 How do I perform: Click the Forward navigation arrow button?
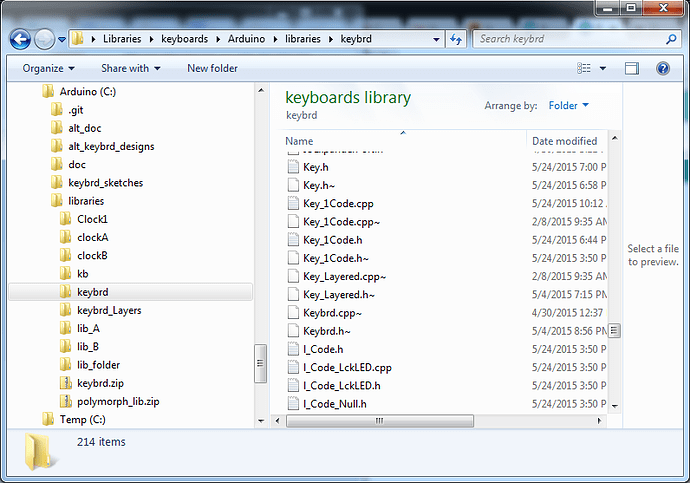(x=45, y=39)
